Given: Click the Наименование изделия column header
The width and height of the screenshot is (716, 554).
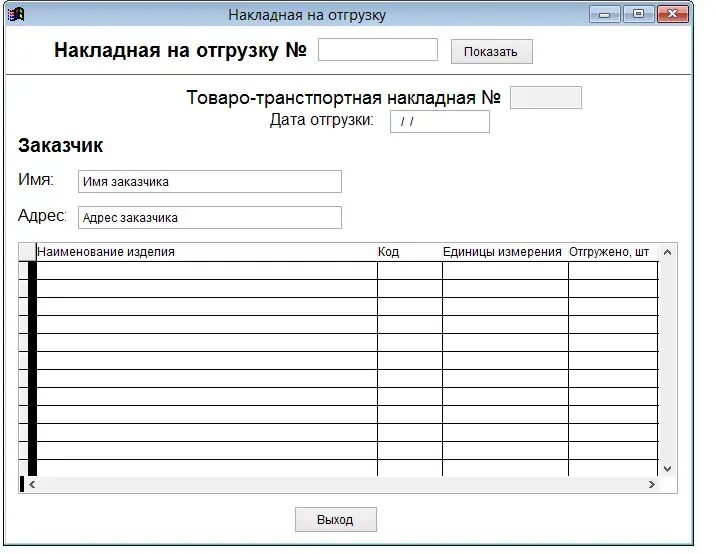Looking at the screenshot, I should (207, 252).
